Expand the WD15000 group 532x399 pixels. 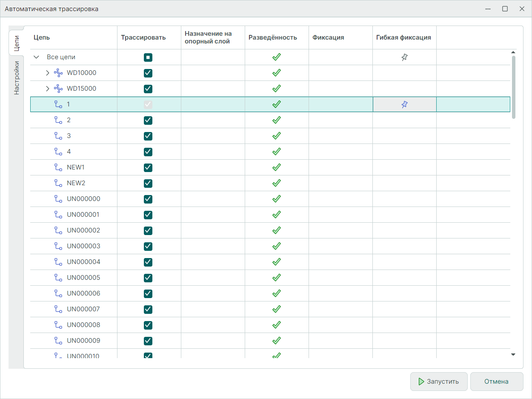point(48,89)
